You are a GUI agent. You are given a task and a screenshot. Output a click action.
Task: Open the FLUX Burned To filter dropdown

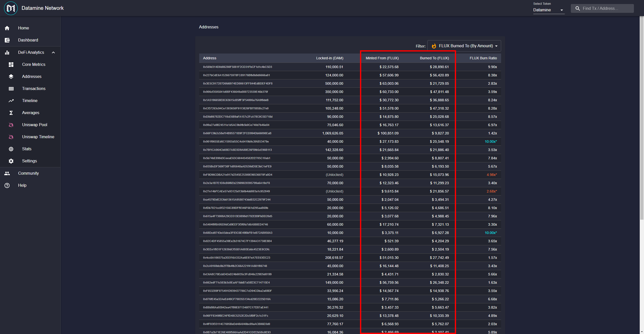(x=464, y=46)
